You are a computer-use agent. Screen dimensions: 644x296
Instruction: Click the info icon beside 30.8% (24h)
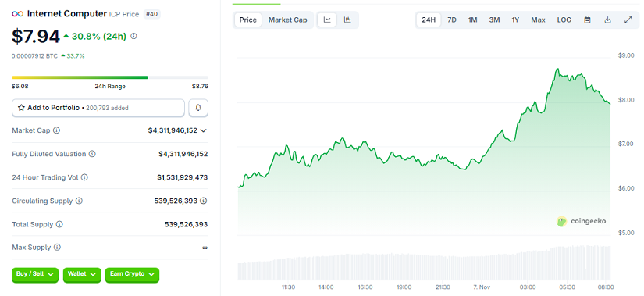(133, 36)
